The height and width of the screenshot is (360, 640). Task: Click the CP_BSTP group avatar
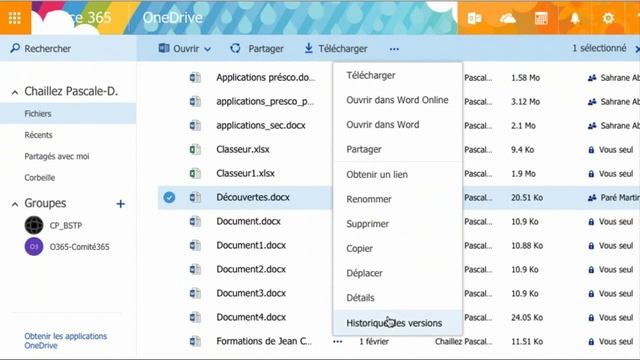pos(34,225)
